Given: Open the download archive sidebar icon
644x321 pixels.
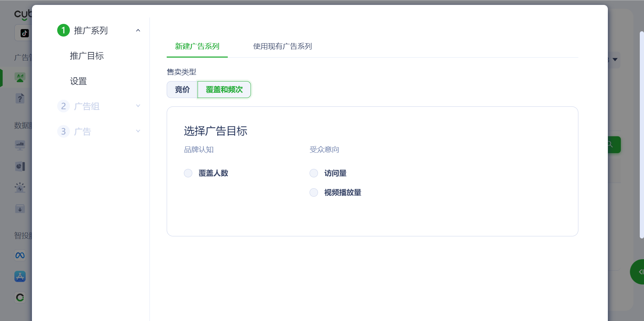Looking at the screenshot, I should 20,209.
